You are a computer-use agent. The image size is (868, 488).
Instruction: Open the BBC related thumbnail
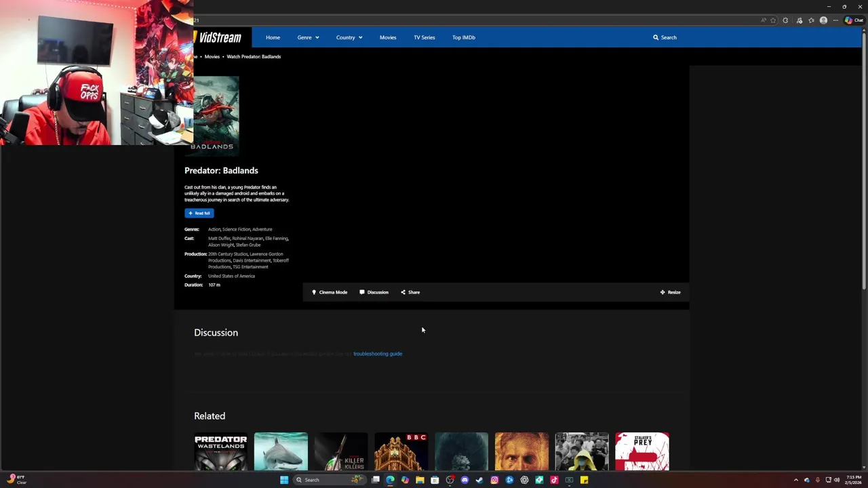tap(401, 451)
